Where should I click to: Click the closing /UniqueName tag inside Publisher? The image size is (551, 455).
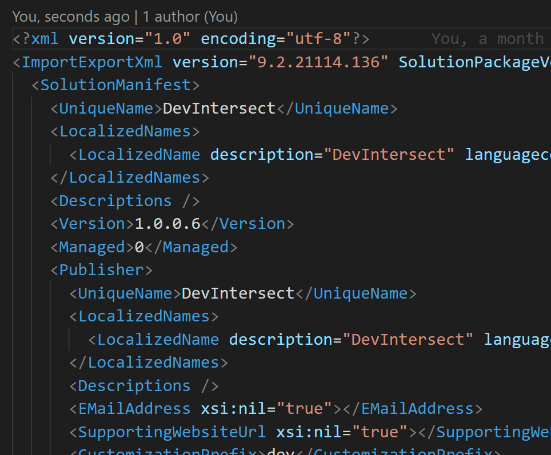(x=356, y=293)
